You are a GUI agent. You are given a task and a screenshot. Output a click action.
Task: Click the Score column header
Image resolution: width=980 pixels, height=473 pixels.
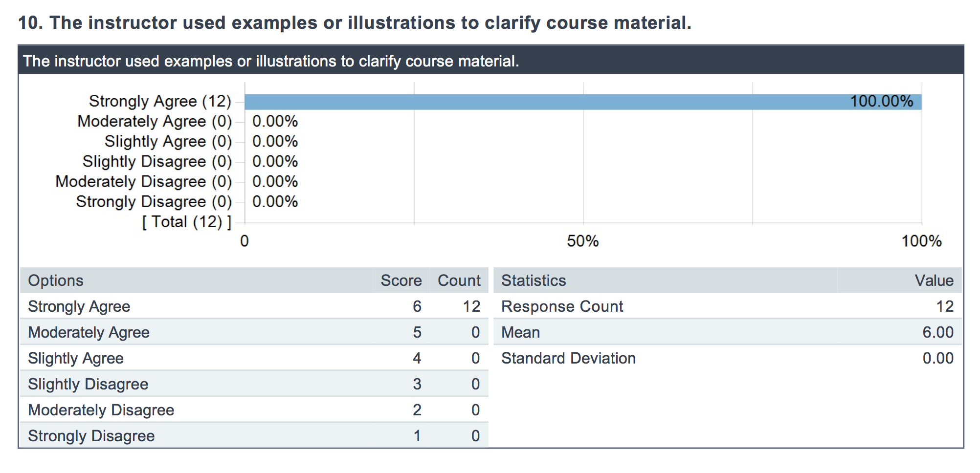point(401,280)
